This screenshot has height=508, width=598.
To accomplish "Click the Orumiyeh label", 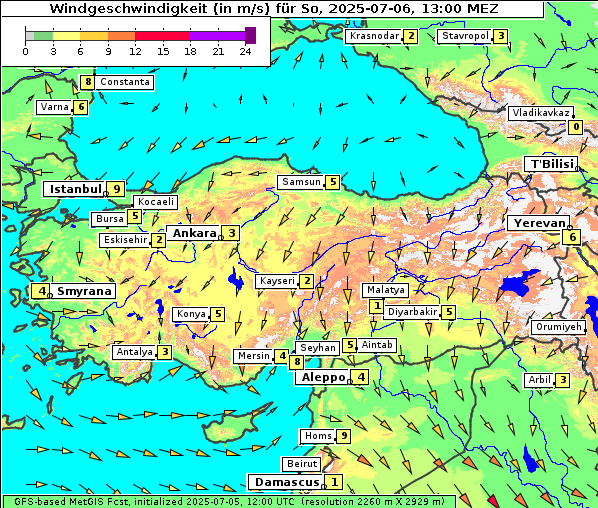I will tap(559, 327).
